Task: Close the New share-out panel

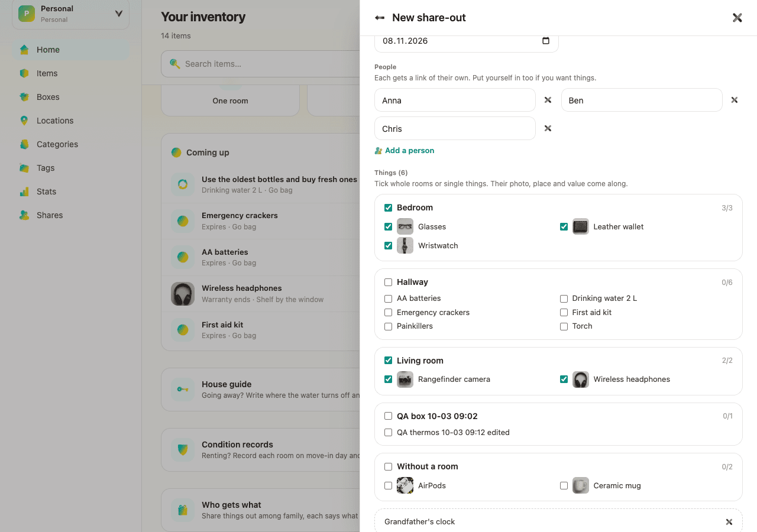Action: 737,18
